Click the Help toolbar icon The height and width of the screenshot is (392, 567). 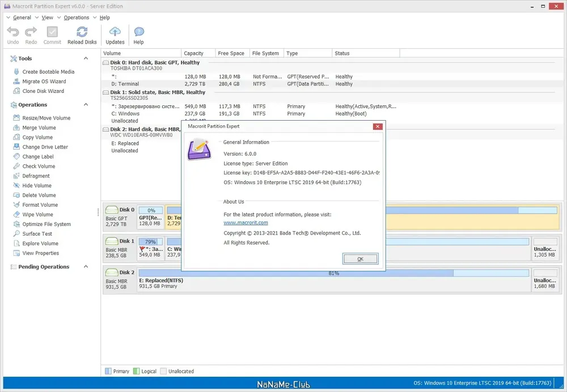138,36
